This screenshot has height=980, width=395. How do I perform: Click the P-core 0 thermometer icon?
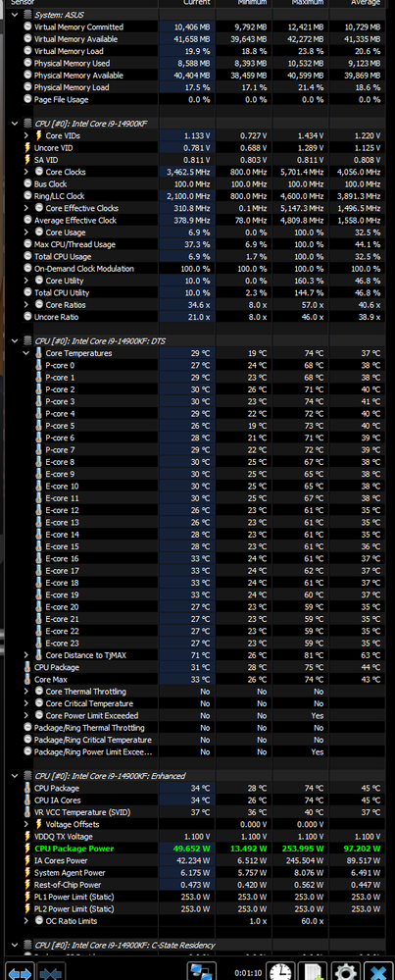[38, 365]
